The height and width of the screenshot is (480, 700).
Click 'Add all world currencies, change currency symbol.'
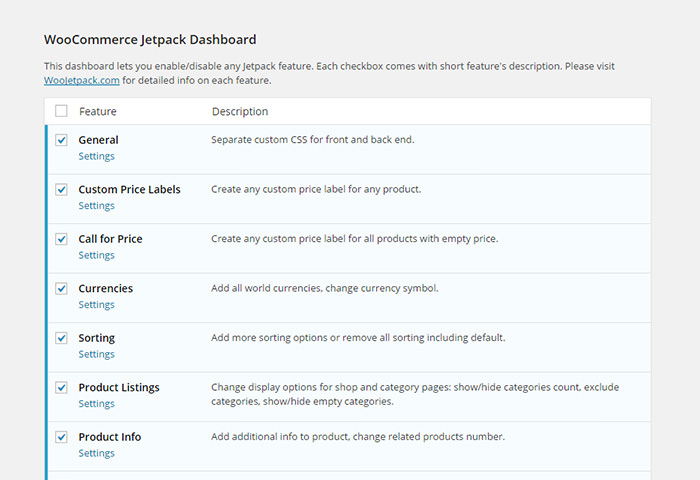tap(325, 288)
